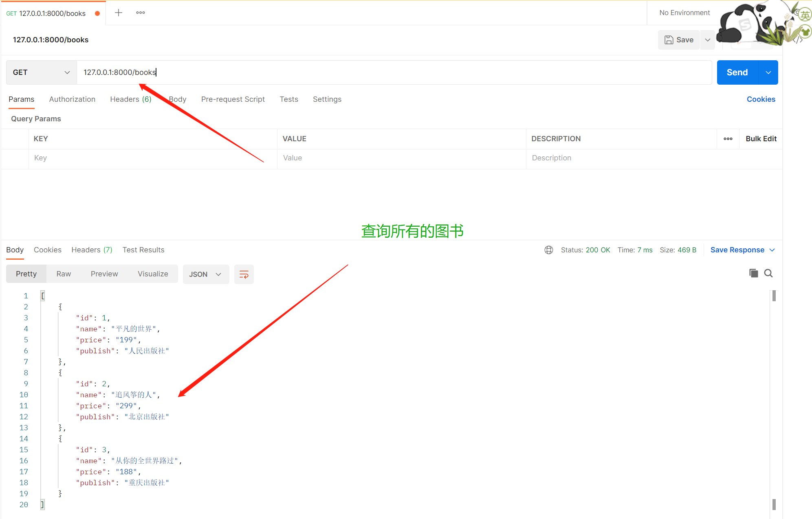Search response with magnifier icon
This screenshot has width=812, height=519.
[x=768, y=273]
